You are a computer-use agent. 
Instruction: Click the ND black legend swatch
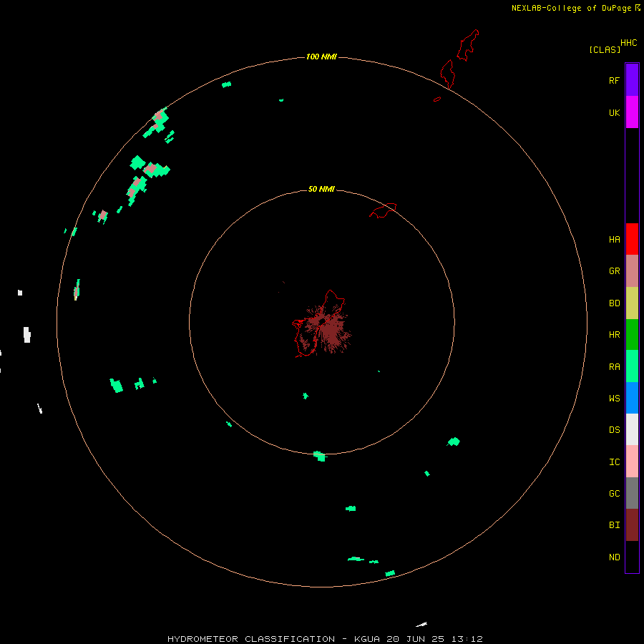(x=632, y=557)
